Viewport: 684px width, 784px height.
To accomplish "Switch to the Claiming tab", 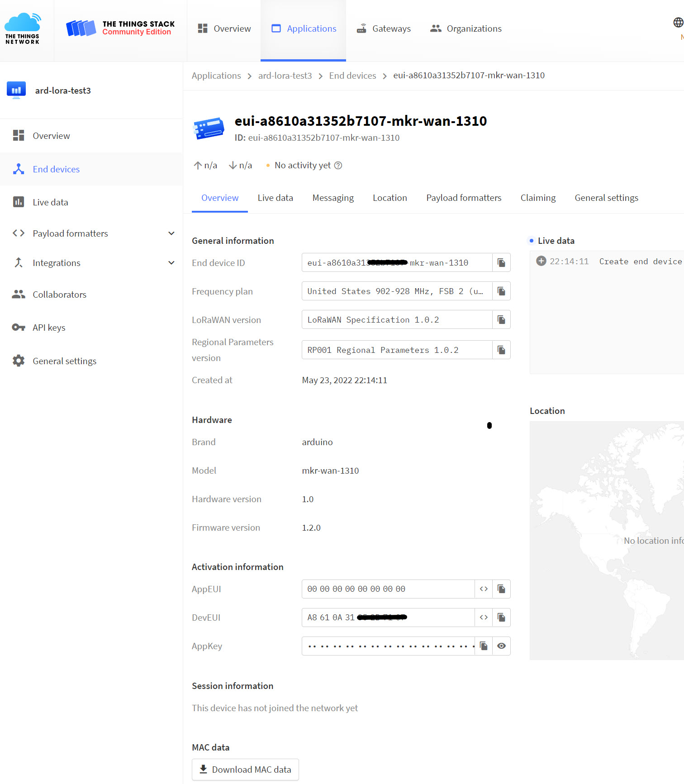I will point(538,198).
